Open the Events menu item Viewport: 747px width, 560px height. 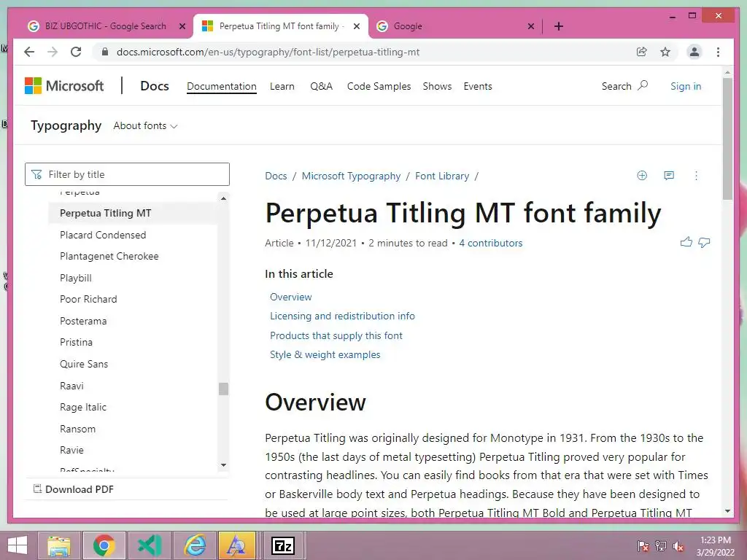click(x=477, y=86)
